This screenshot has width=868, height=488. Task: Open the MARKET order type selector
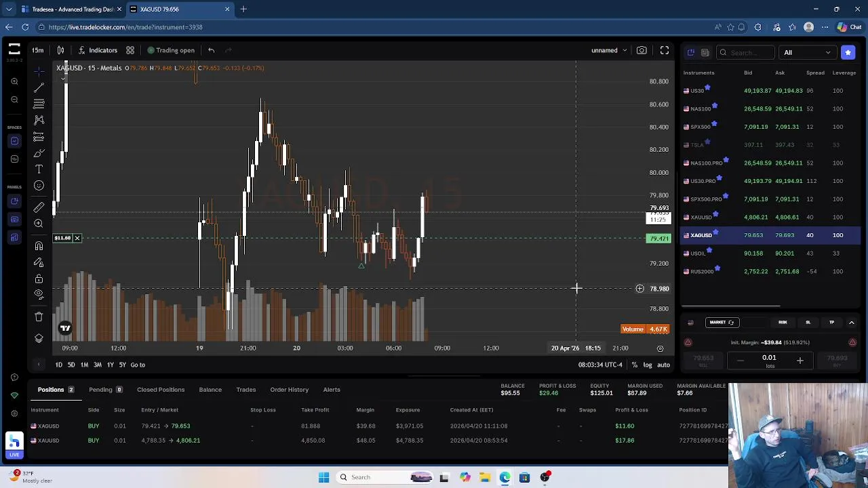(722, 323)
